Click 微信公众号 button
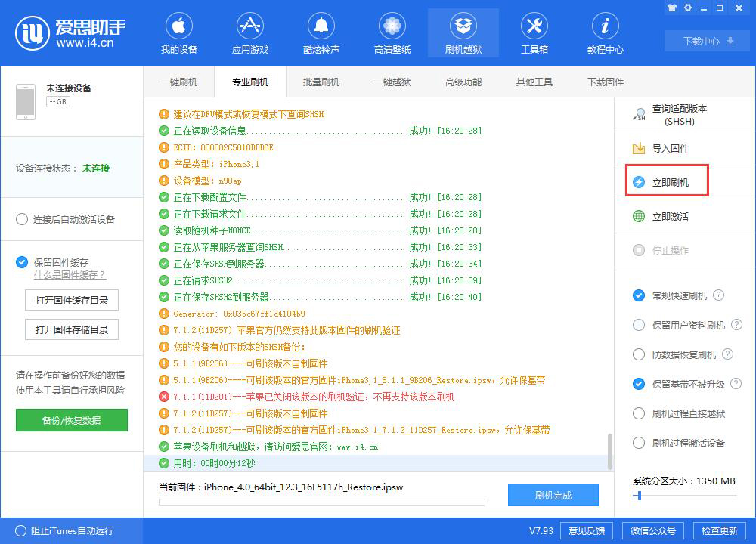Image resolution: width=756 pixels, height=544 pixels. tap(653, 530)
